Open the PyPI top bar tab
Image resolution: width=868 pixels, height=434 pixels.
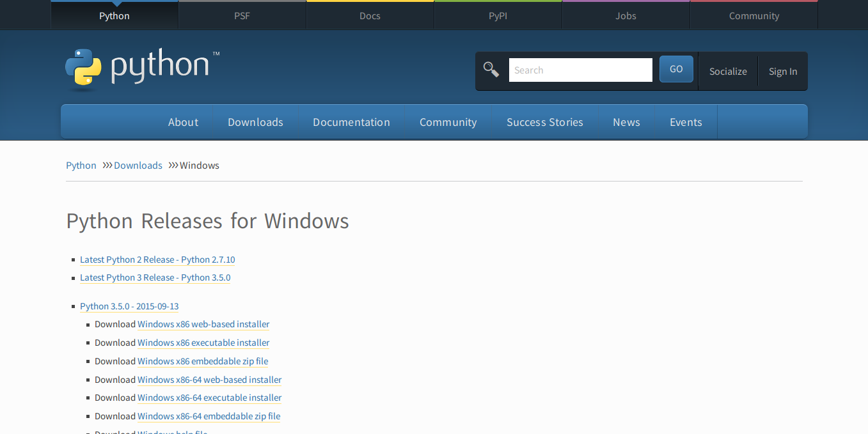[x=498, y=16]
